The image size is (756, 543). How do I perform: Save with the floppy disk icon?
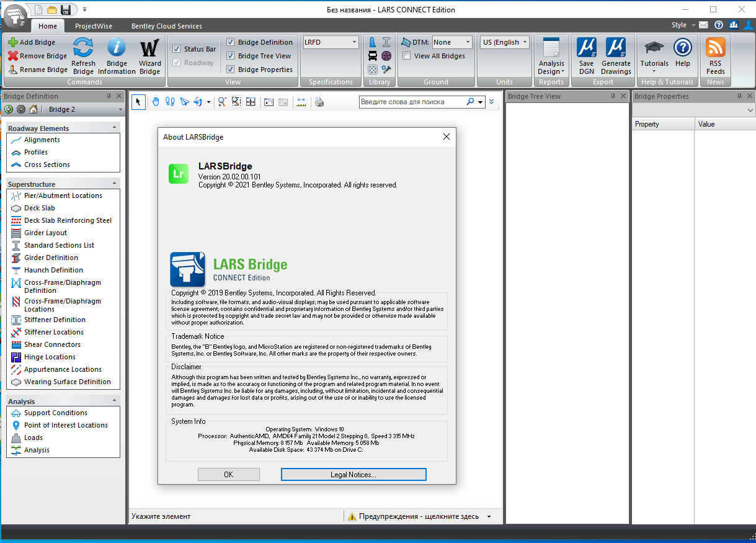(66, 9)
